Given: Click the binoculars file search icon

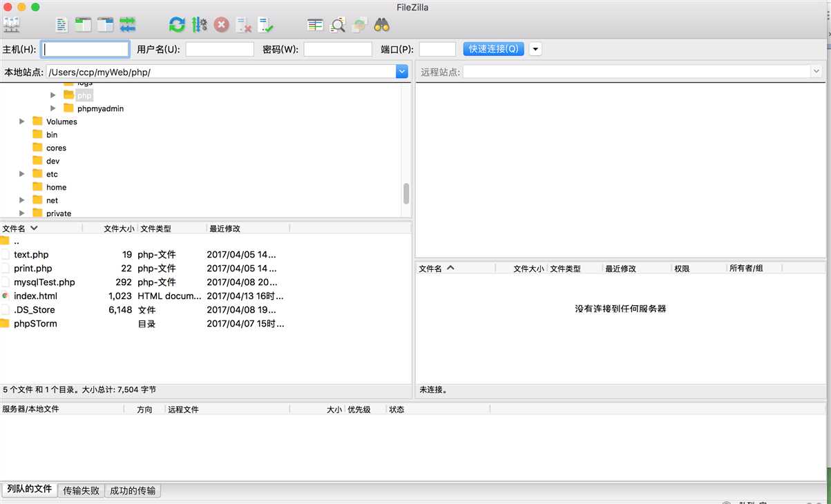Looking at the screenshot, I should pyautogui.click(x=382, y=26).
